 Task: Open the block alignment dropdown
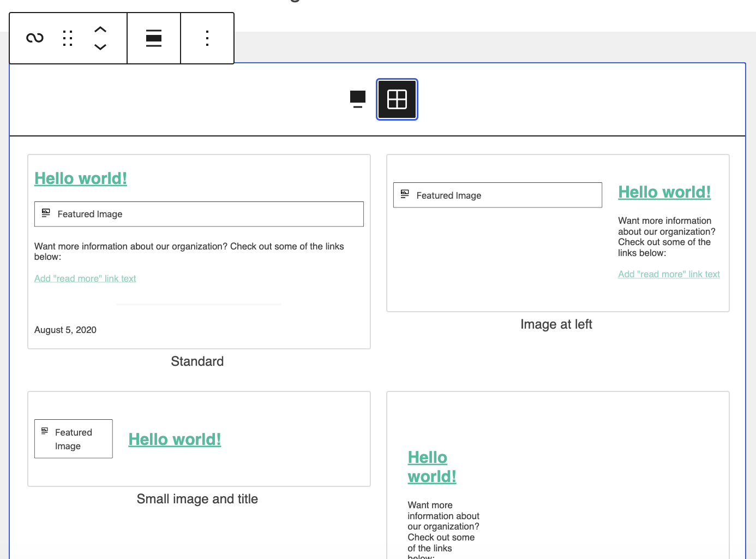coord(154,38)
